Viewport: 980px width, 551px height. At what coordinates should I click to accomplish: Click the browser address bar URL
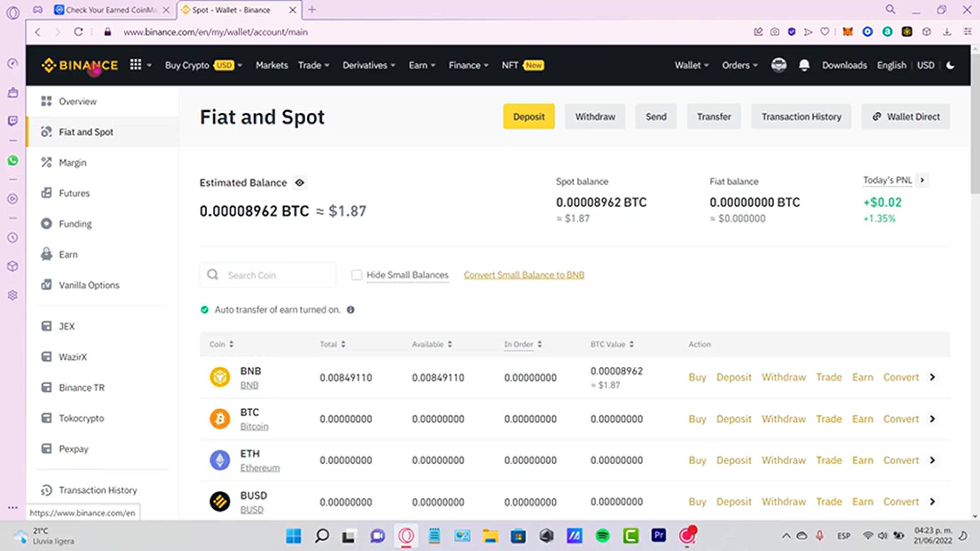(215, 32)
